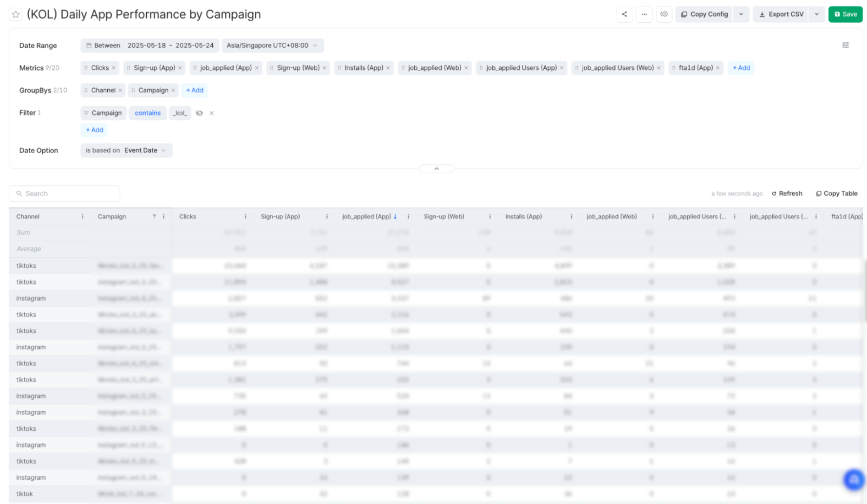Screen dimensions: 867x504
Task: Open the chat support bubble icon
Action: (x=854, y=479)
